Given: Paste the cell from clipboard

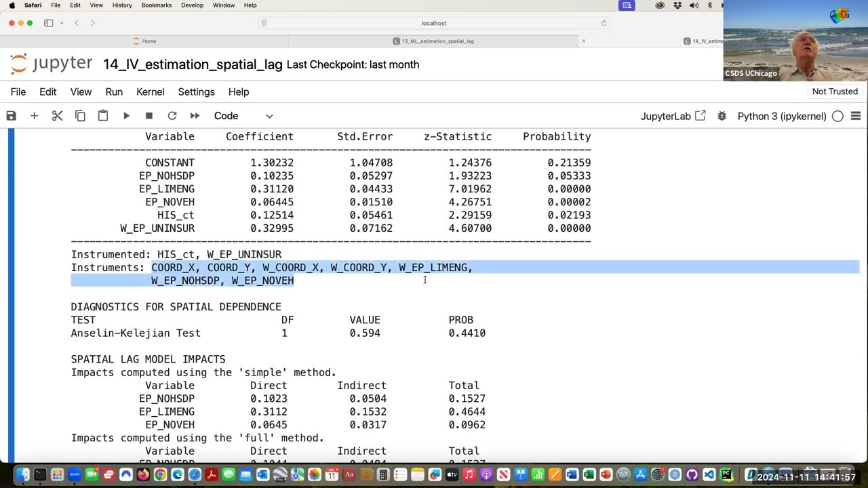Looking at the screenshot, I should 103,116.
